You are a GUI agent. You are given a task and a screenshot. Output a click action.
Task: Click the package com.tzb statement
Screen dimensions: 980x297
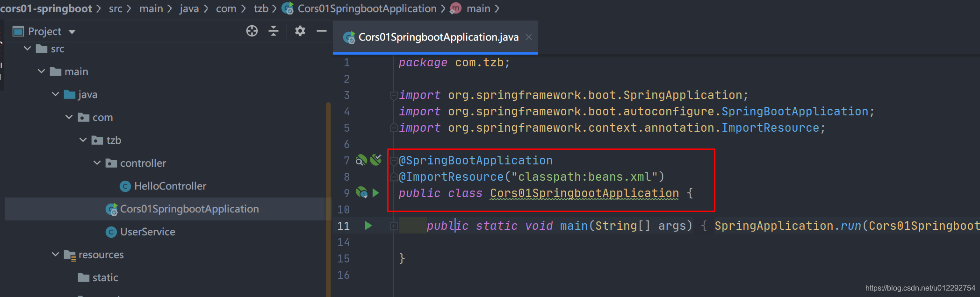(454, 63)
